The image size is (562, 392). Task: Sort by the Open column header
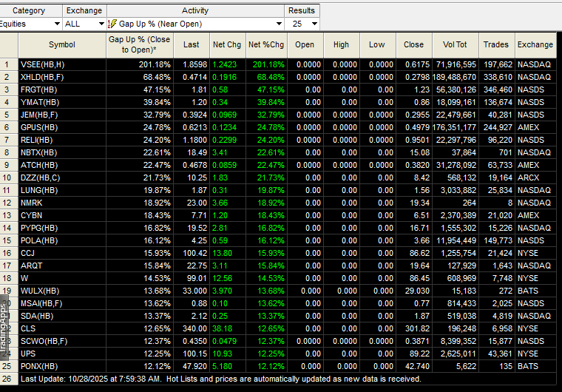coord(305,45)
